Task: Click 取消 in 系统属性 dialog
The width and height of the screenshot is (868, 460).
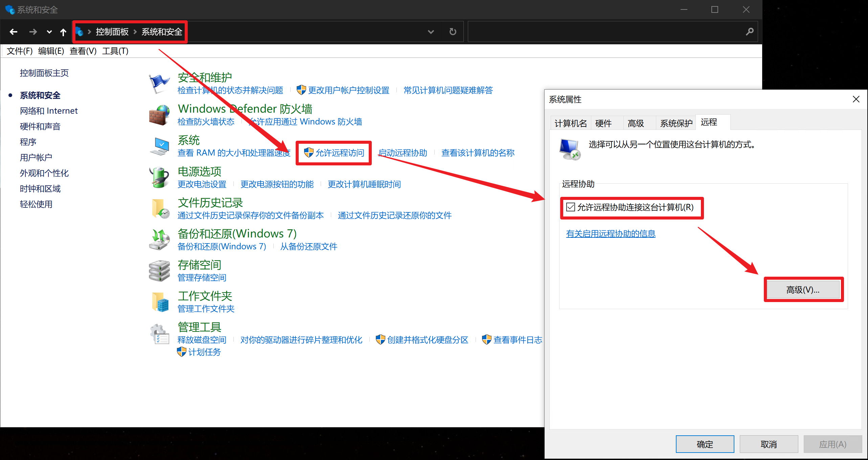Action: point(769,444)
